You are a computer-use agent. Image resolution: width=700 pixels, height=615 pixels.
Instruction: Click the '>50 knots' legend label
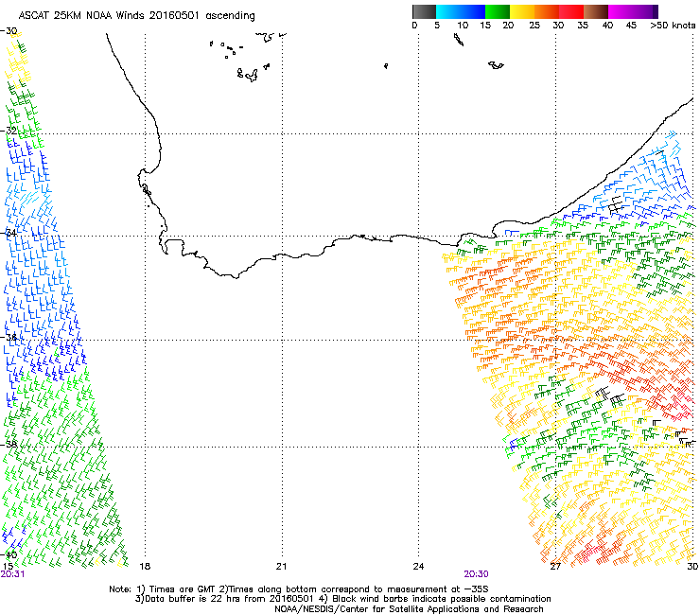click(673, 26)
